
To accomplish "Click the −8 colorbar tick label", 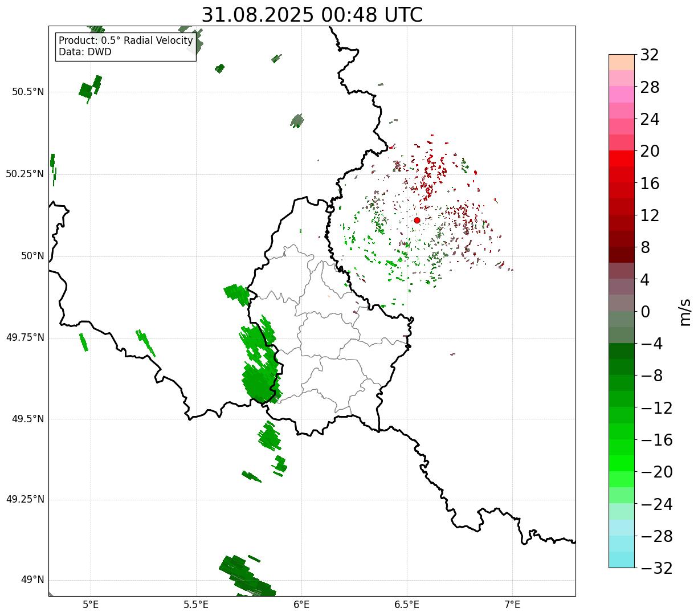I will (x=651, y=376).
